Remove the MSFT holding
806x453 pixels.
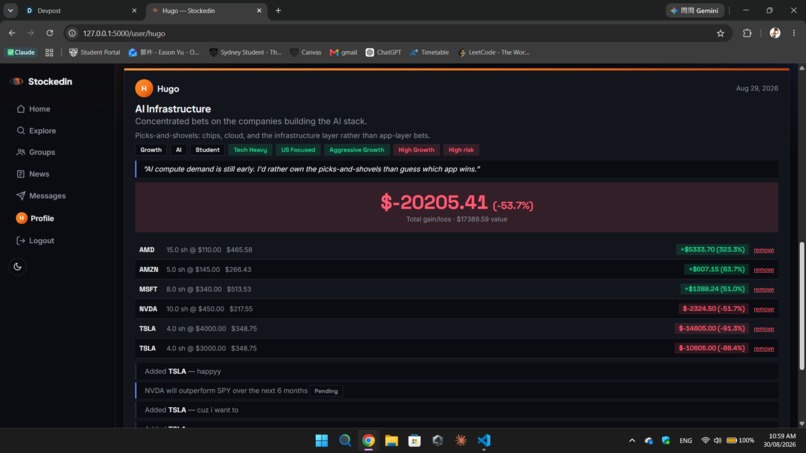click(764, 289)
